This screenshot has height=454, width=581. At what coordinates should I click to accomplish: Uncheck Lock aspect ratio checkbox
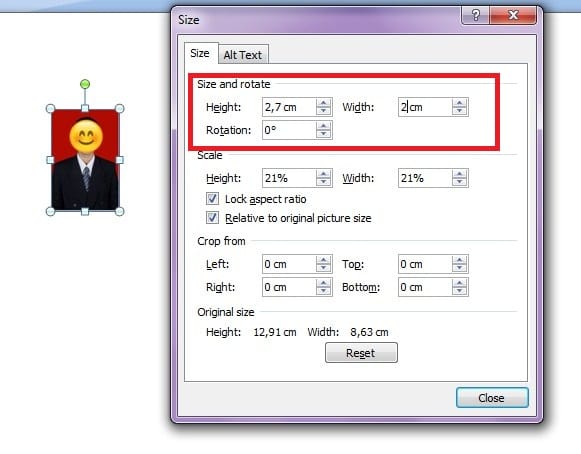tap(212, 199)
